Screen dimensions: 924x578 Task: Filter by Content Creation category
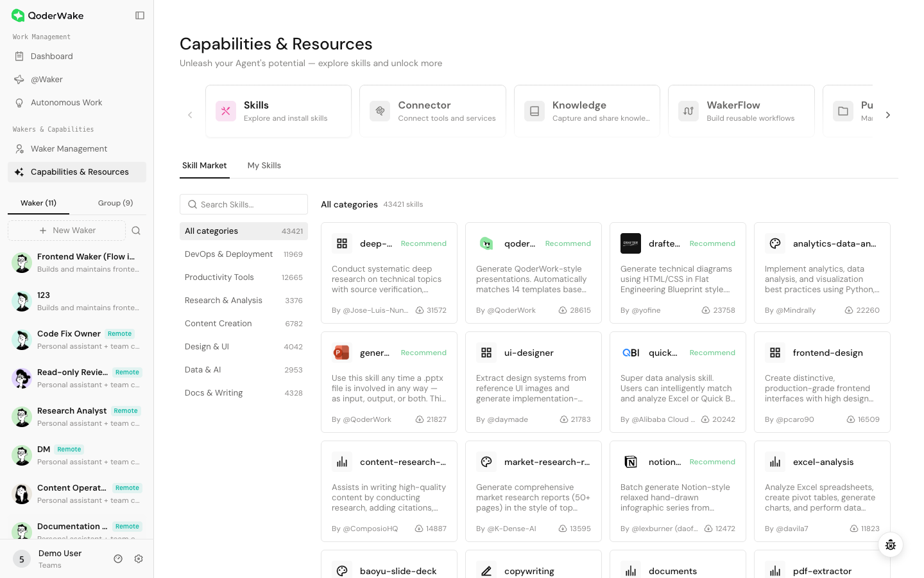pos(244,324)
